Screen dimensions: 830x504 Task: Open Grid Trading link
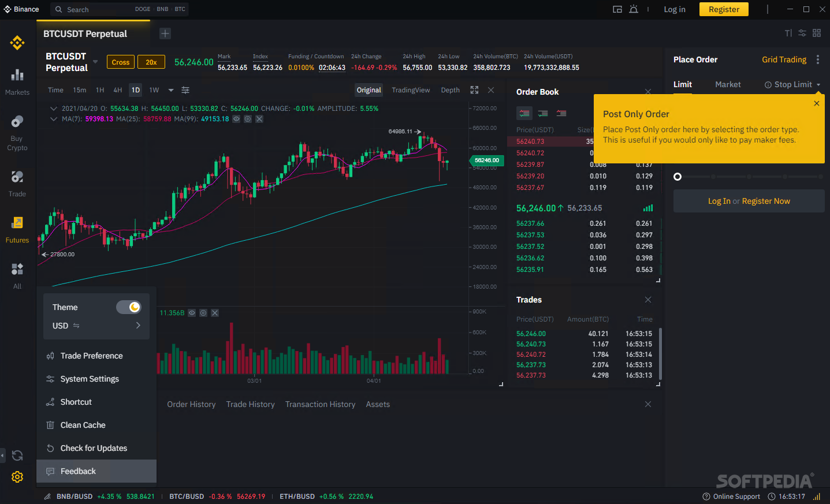(784, 59)
